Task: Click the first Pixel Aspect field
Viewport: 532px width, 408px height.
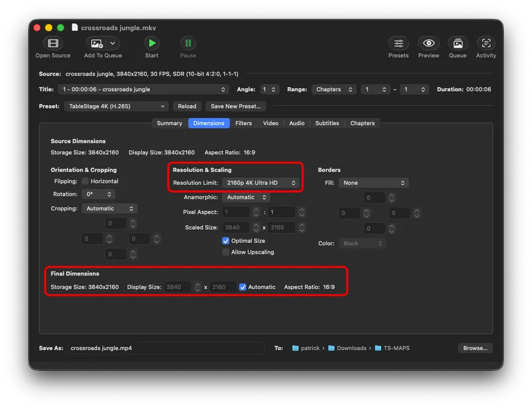Action: pyautogui.click(x=236, y=212)
